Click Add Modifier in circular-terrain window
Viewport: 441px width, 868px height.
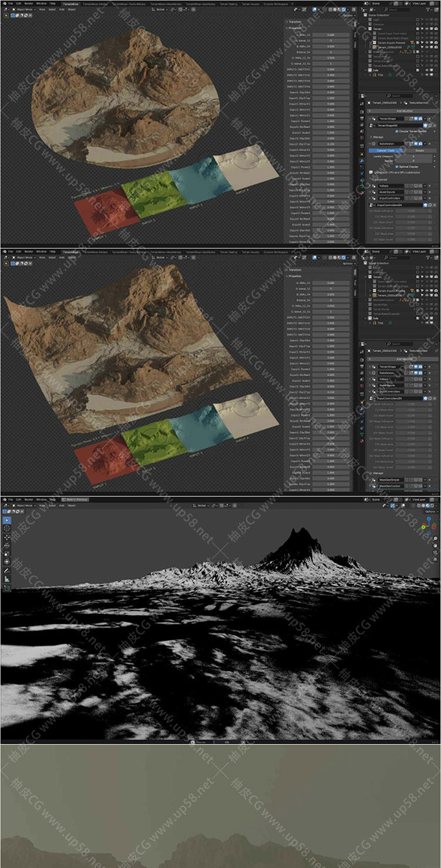[x=404, y=111]
